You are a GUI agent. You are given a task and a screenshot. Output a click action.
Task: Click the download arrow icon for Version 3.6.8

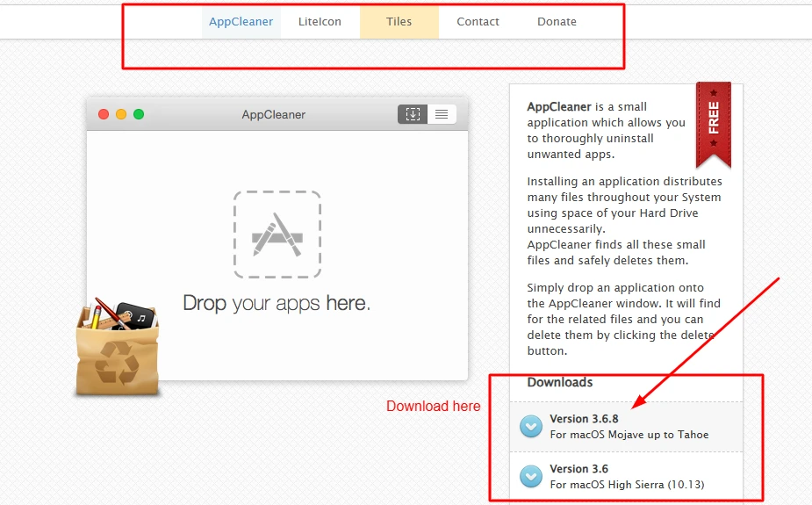point(530,427)
